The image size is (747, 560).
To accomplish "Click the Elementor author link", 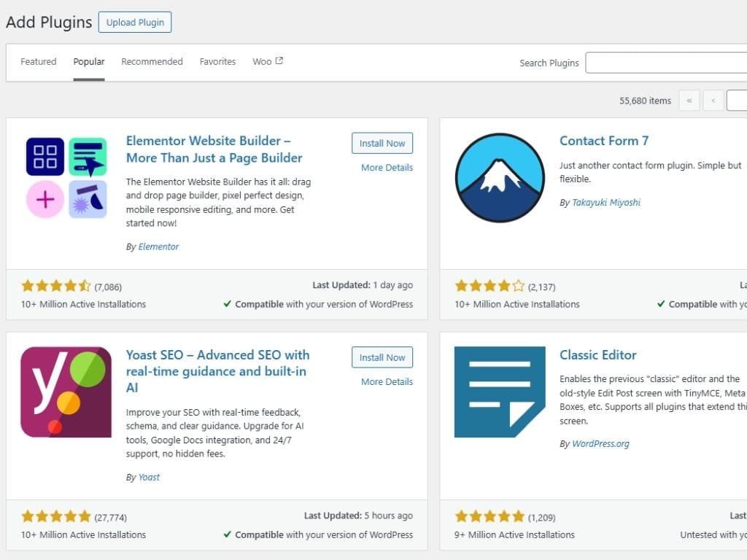I will point(158,246).
